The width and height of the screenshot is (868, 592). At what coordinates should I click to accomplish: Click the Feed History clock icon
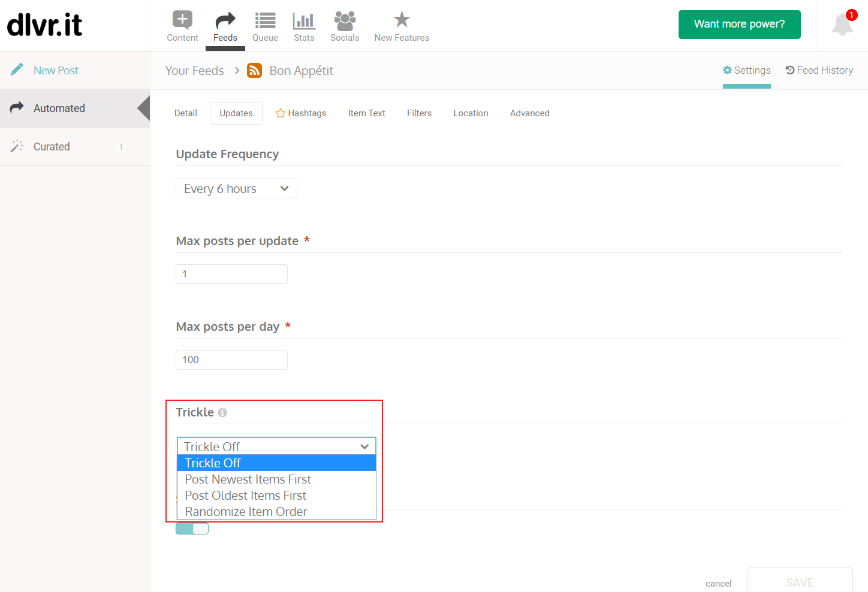[790, 70]
